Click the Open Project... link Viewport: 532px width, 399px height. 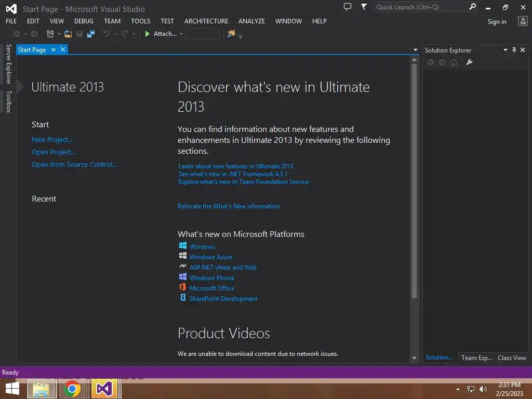click(x=54, y=152)
